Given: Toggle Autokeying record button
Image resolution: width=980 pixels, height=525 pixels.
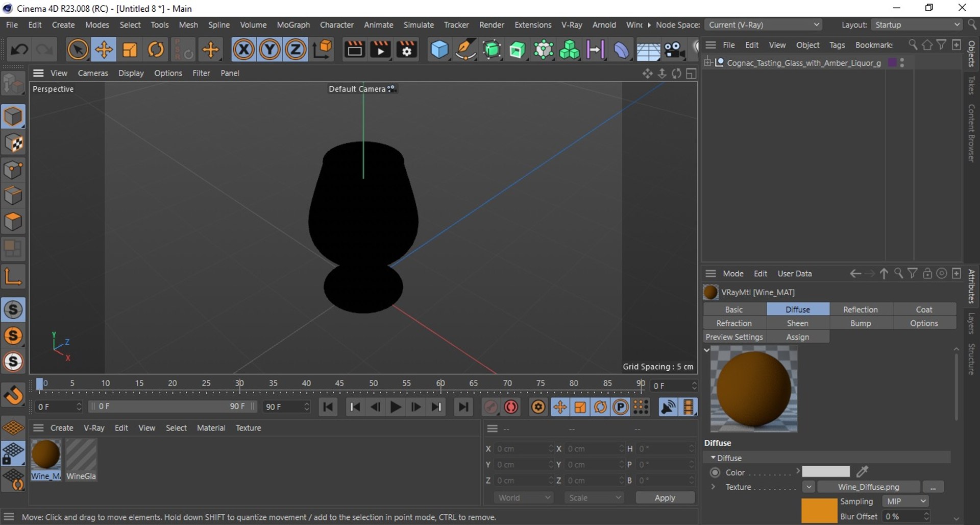Looking at the screenshot, I should pyautogui.click(x=511, y=407).
